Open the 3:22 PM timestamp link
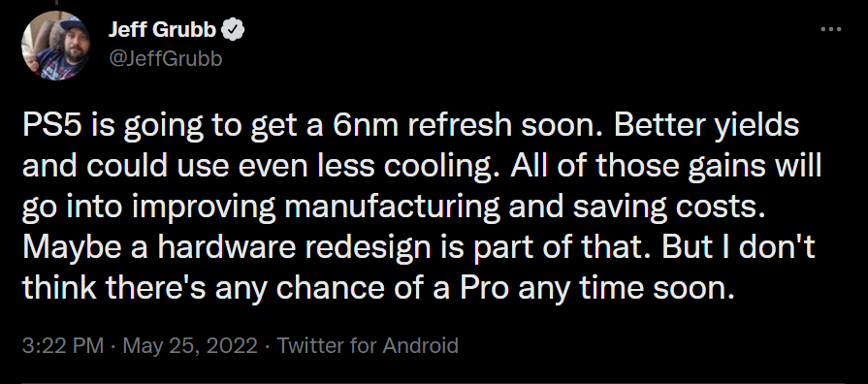Image resolution: width=868 pixels, height=384 pixels. click(x=62, y=346)
